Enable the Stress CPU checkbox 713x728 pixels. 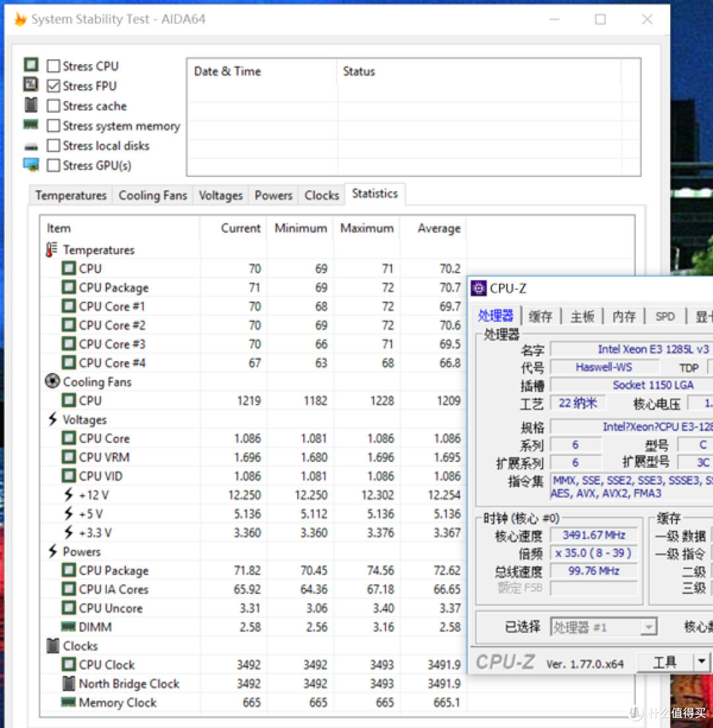[x=53, y=66]
